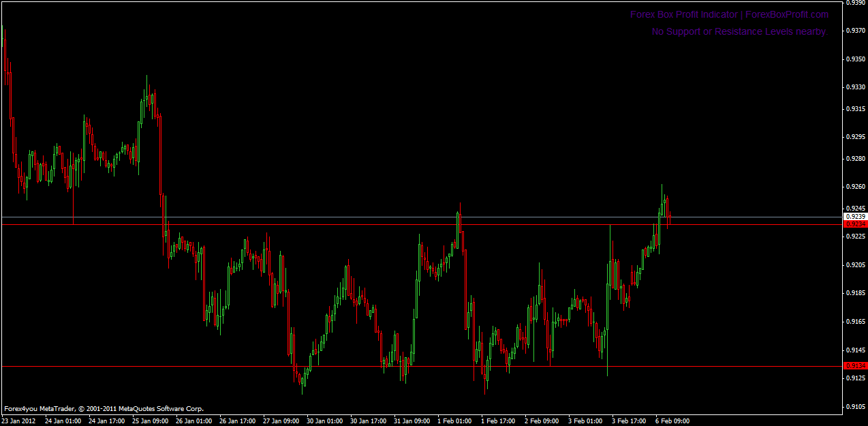Screen dimensions: 868x426
Task: Click the 0.9205 price scale label
Action: [856, 264]
